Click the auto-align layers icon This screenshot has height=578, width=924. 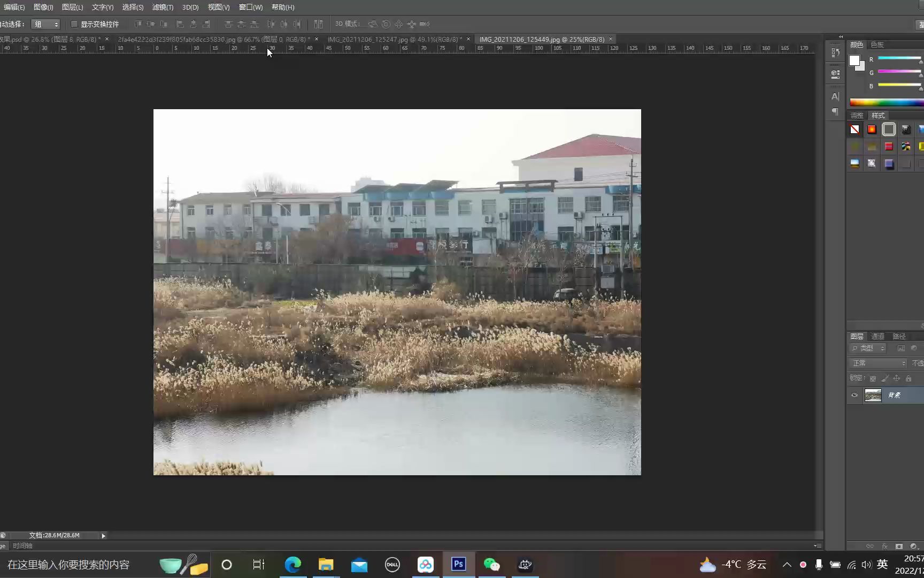pos(318,24)
